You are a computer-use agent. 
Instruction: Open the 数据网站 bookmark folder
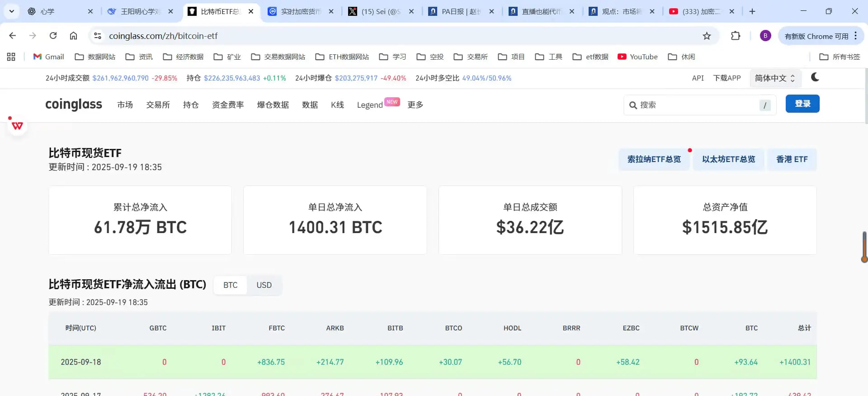click(x=95, y=57)
